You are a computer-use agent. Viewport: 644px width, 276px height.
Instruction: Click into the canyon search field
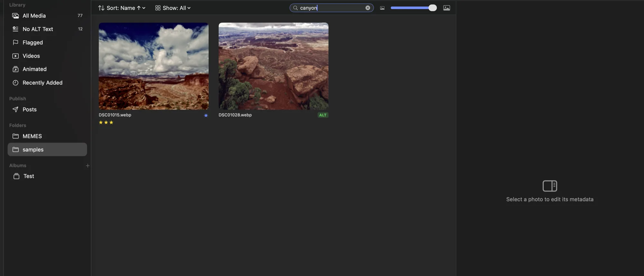(332, 8)
